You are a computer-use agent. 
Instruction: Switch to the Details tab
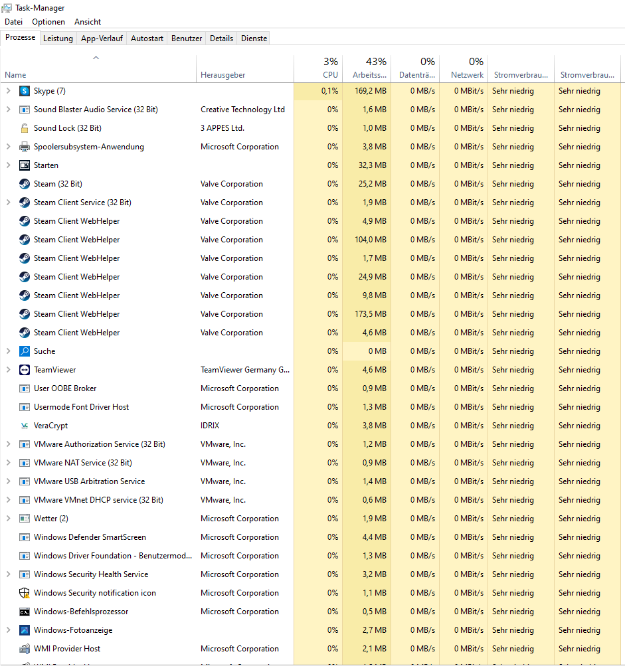[x=221, y=39]
